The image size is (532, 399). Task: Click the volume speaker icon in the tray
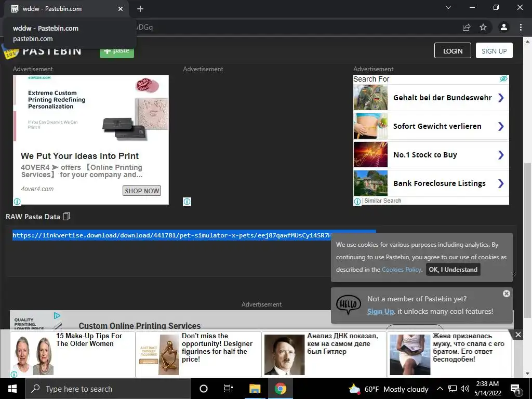[465, 389]
